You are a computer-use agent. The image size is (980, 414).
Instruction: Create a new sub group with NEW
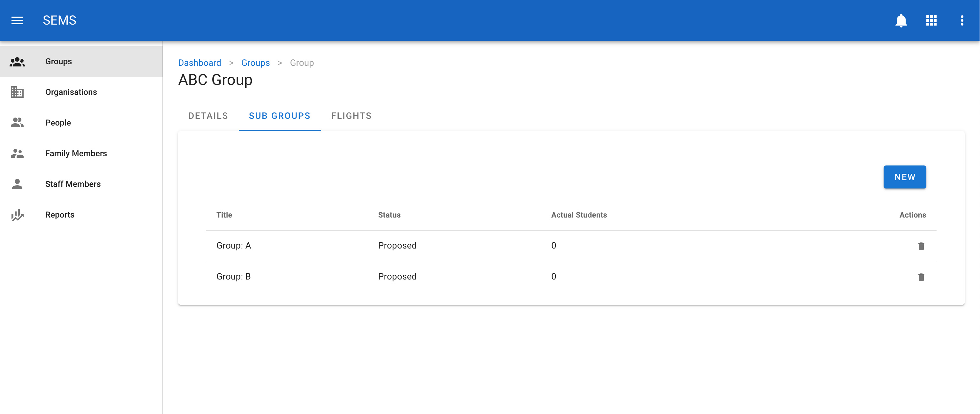pyautogui.click(x=904, y=177)
